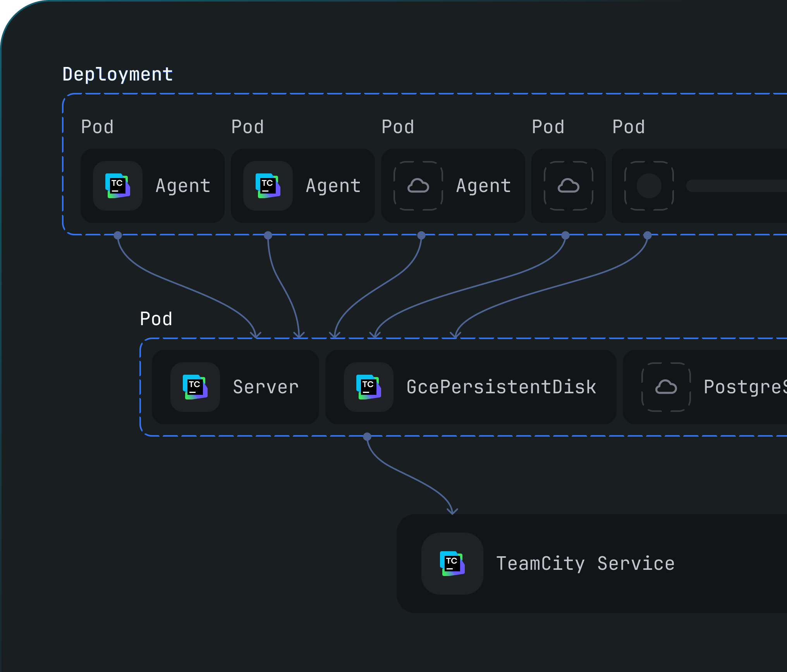Click the Deployment heading label

118,74
